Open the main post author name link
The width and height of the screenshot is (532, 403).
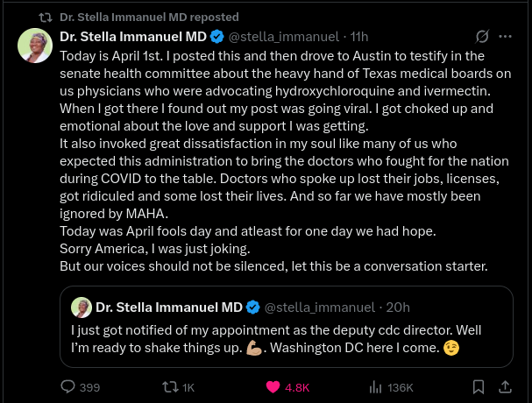(133, 37)
